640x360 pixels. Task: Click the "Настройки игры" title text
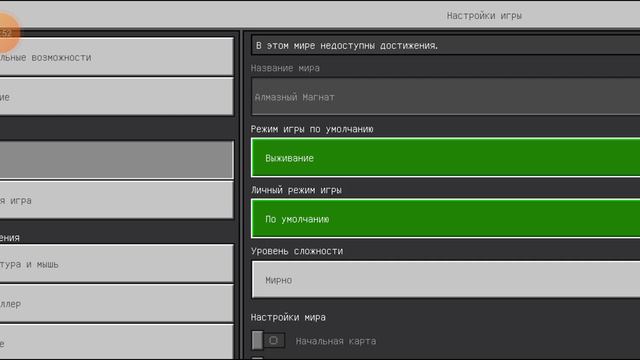[x=484, y=16]
